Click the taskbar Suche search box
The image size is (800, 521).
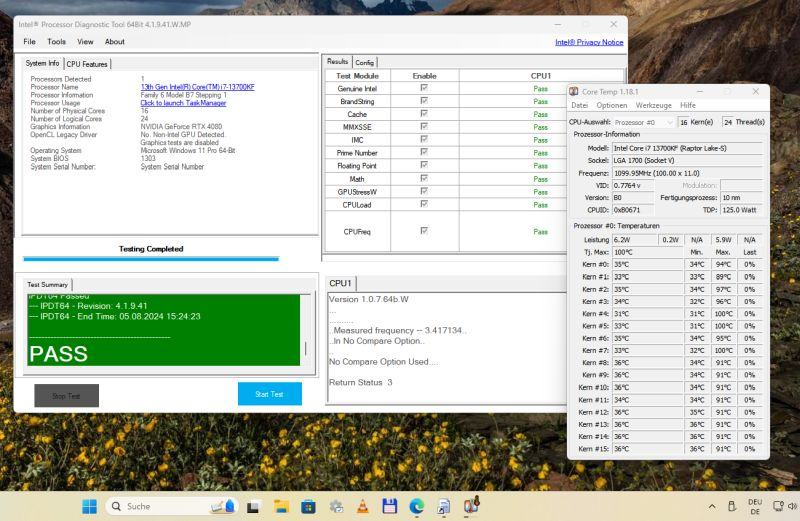173,506
